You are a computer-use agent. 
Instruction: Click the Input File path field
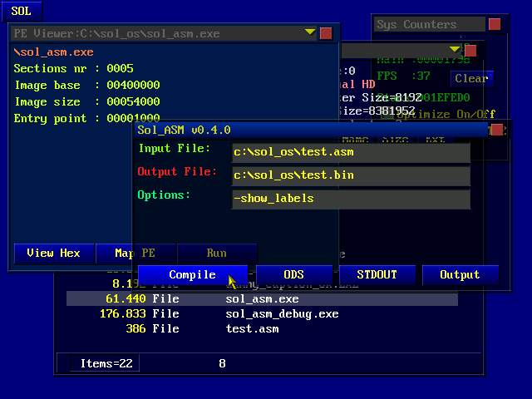pos(351,152)
